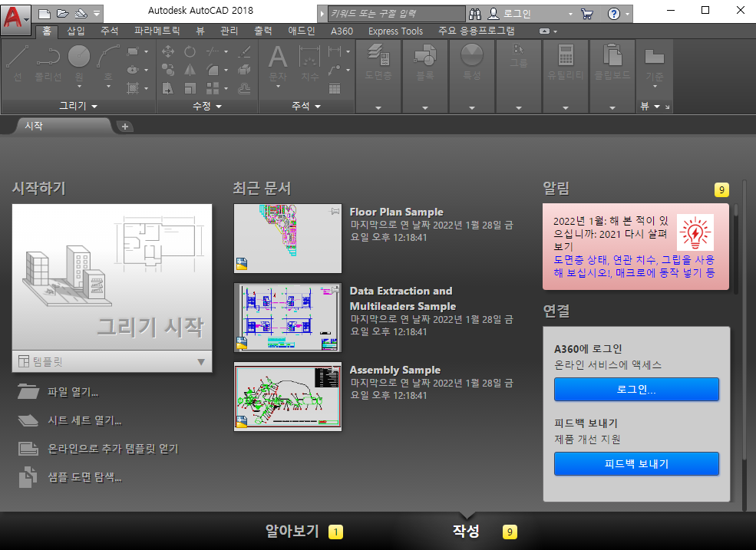The width and height of the screenshot is (756, 550).
Task: Expand the 뷰 panel dropdown
Action: click(x=650, y=106)
